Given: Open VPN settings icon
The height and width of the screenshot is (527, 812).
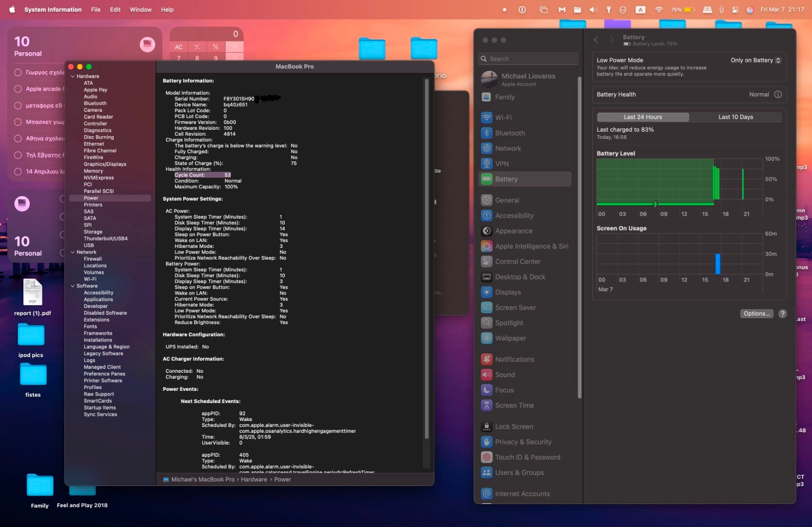Looking at the screenshot, I should coord(486,163).
